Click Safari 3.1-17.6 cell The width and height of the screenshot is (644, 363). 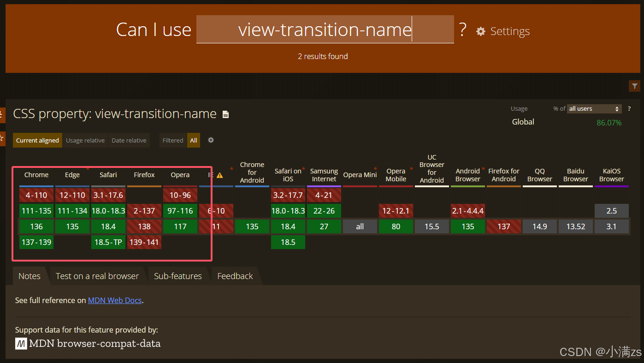click(108, 195)
